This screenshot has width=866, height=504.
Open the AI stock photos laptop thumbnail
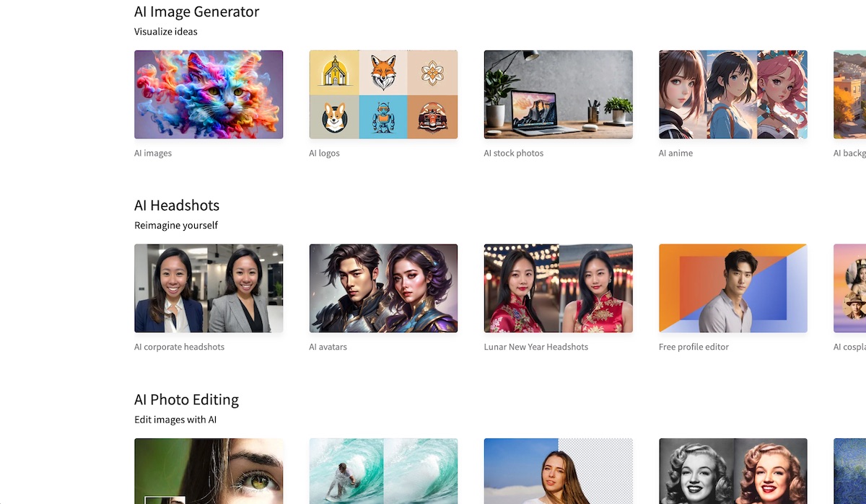[558, 94]
